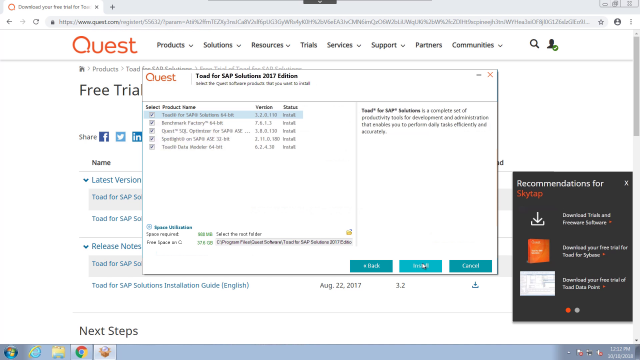Bookmark page with star icon
The height and width of the screenshot is (360, 640).
click(x=601, y=22)
